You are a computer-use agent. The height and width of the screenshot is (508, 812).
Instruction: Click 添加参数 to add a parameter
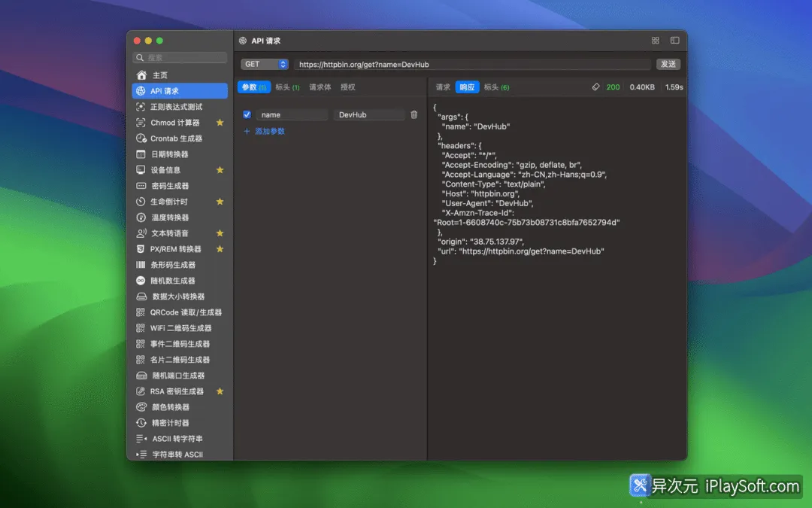pyautogui.click(x=264, y=131)
